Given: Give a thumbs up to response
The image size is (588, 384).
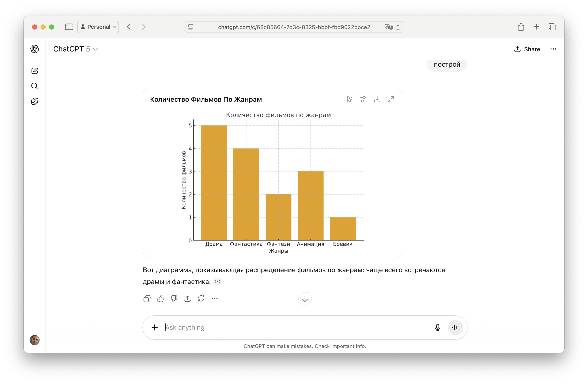Looking at the screenshot, I should point(161,299).
